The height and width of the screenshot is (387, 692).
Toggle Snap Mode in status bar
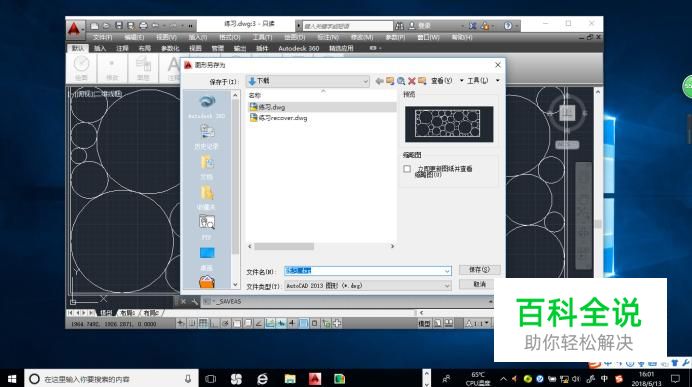[192, 323]
